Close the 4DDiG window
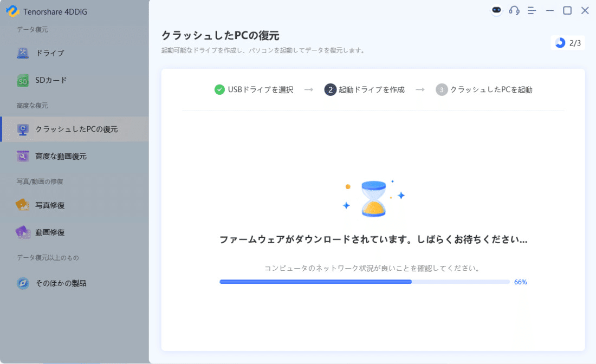 pos(585,11)
